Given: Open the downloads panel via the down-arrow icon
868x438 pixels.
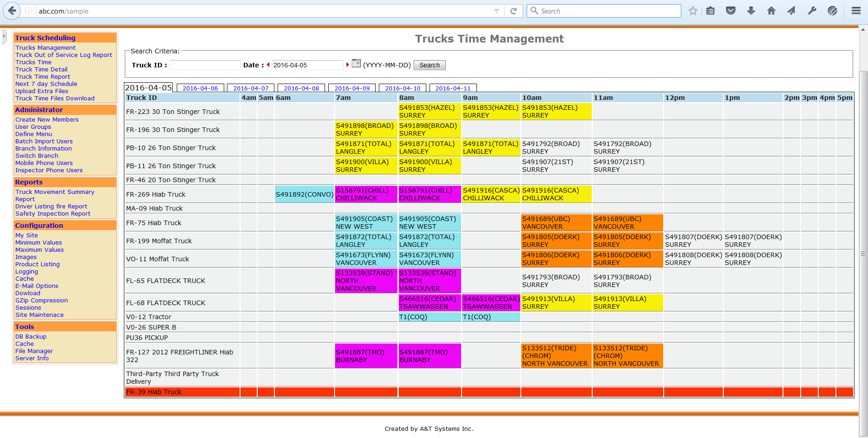Looking at the screenshot, I should [751, 10].
